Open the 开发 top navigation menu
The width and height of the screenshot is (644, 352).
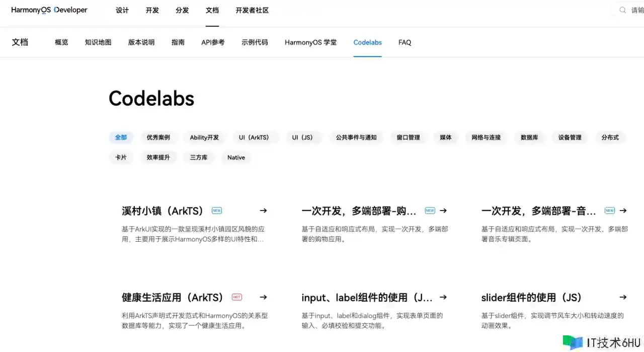click(x=152, y=10)
